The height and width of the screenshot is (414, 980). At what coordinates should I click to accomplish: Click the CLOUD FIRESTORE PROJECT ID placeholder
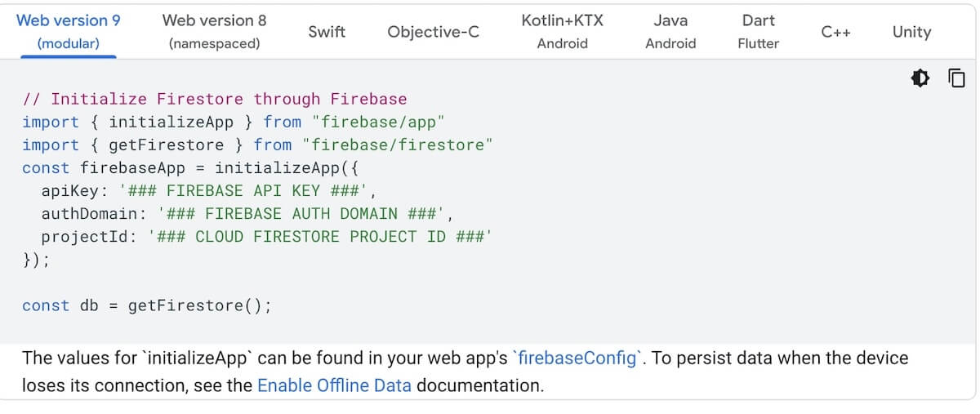pyautogui.click(x=320, y=237)
